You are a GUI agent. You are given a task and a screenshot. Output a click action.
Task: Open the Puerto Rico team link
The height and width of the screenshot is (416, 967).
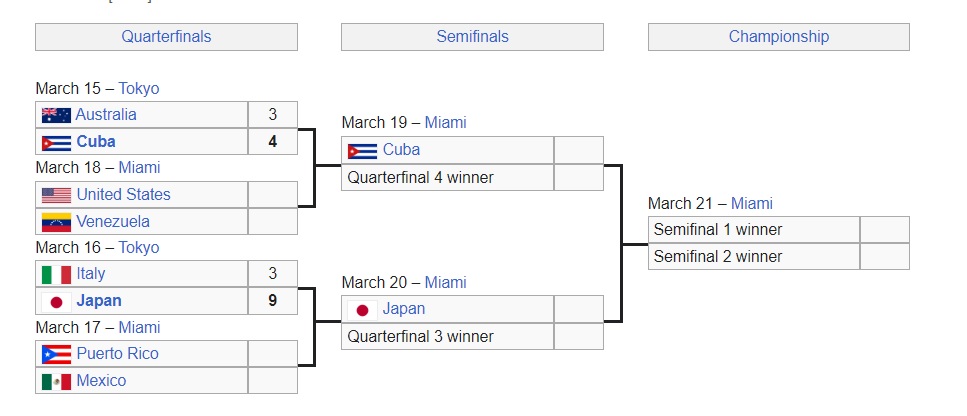coord(117,354)
